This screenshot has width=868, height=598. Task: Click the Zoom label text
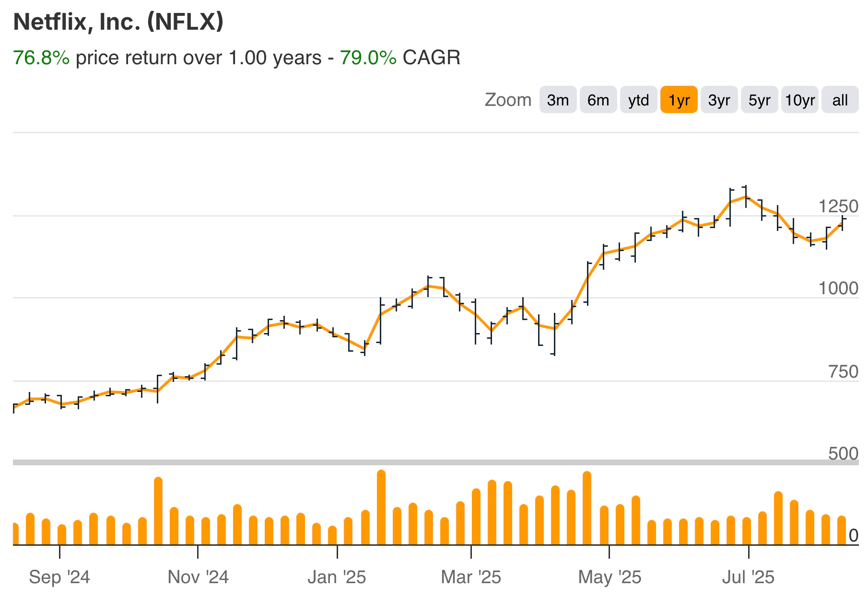508,100
